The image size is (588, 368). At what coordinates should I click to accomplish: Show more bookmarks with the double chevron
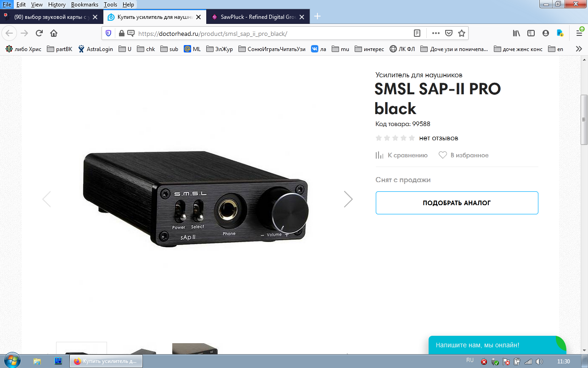579,49
